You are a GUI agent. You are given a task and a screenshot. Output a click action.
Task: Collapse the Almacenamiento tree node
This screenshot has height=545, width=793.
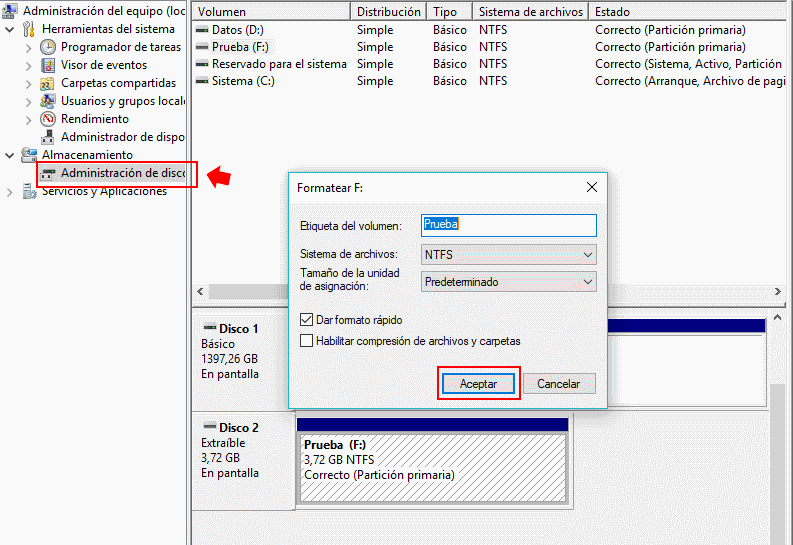coord(10,155)
